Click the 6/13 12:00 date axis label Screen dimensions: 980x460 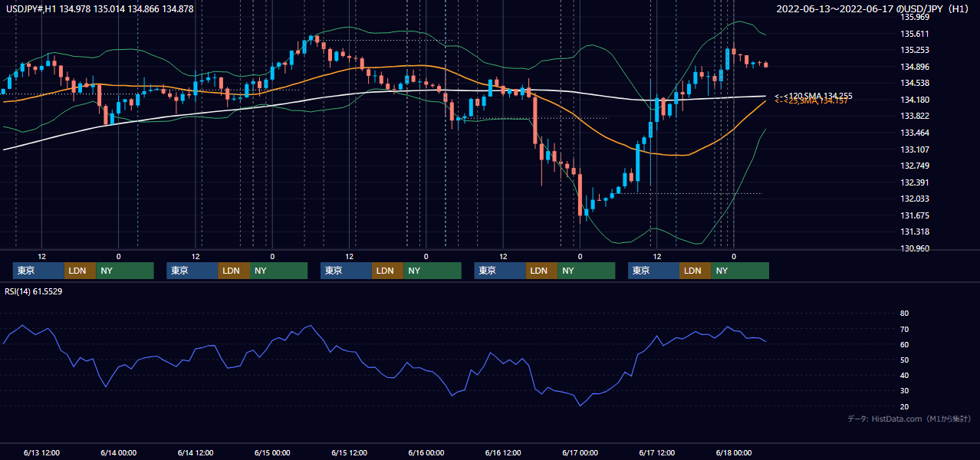coord(42,452)
